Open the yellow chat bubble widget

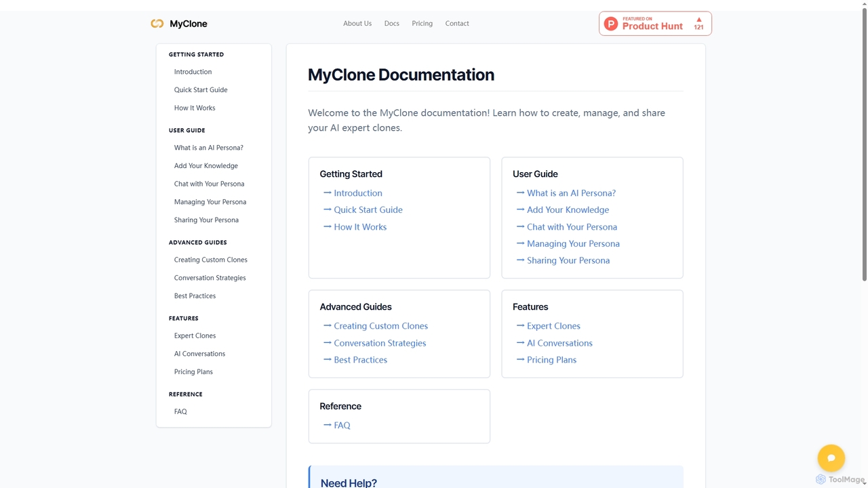831,458
